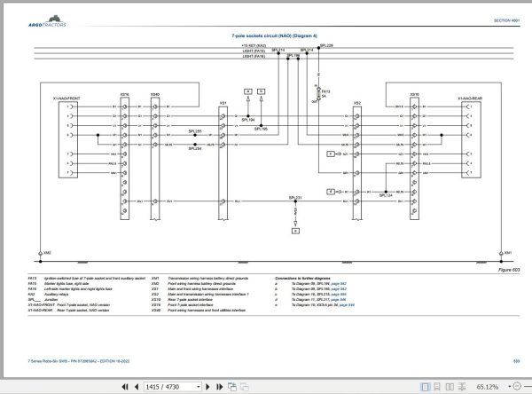
Task: Enable single page continuous scrolling layout
Action: [x=437, y=387]
